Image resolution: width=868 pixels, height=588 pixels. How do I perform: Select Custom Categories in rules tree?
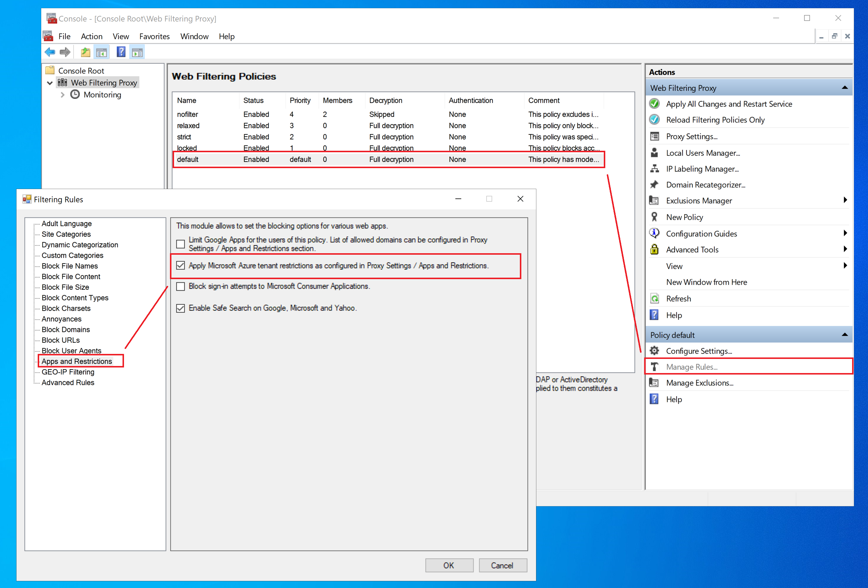click(72, 255)
